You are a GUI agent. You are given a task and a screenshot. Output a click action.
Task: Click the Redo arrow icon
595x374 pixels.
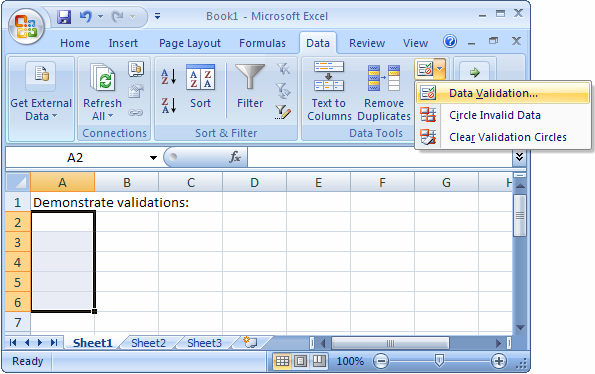[117, 16]
